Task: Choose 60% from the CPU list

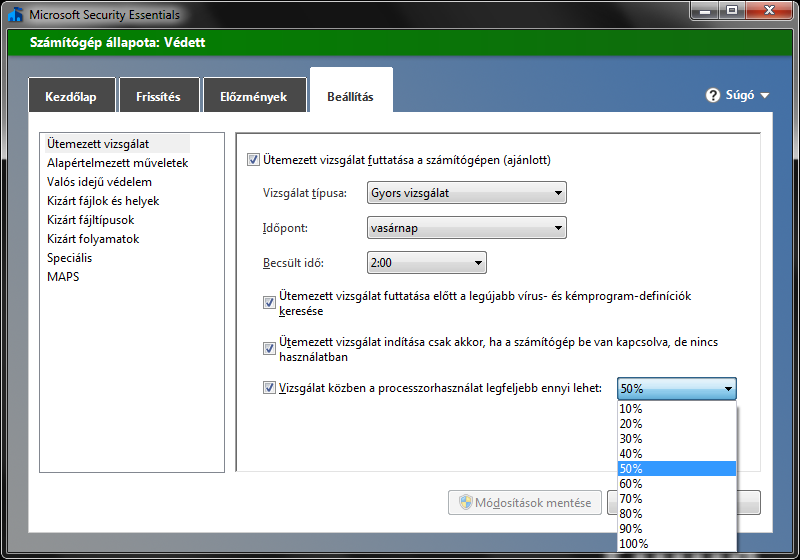Action: click(677, 483)
